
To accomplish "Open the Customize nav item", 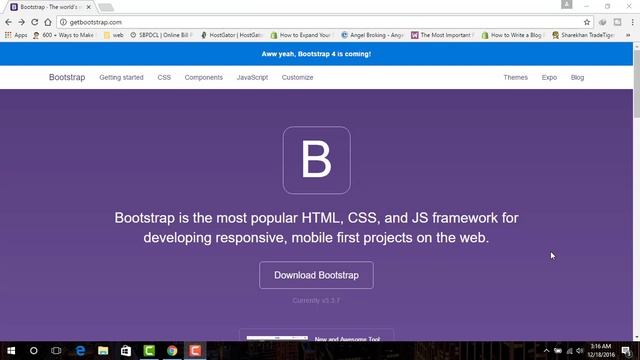I will [x=298, y=77].
